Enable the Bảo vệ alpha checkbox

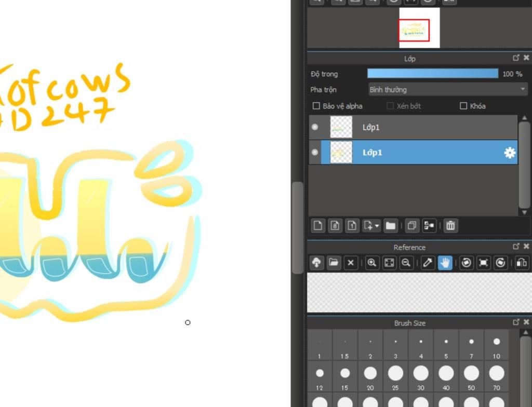(x=316, y=106)
